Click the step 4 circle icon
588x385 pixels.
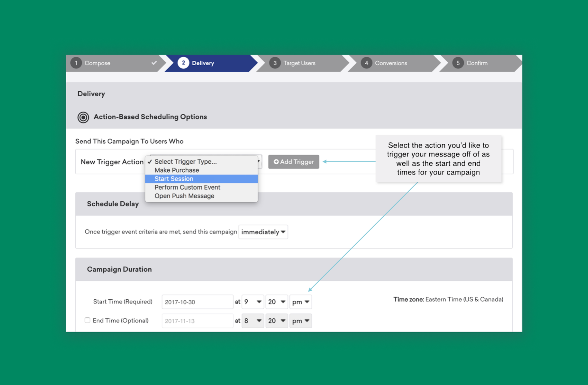[366, 63]
